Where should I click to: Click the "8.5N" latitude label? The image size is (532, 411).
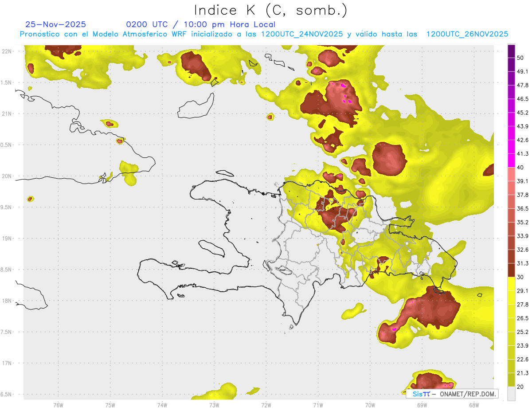coord(6,270)
